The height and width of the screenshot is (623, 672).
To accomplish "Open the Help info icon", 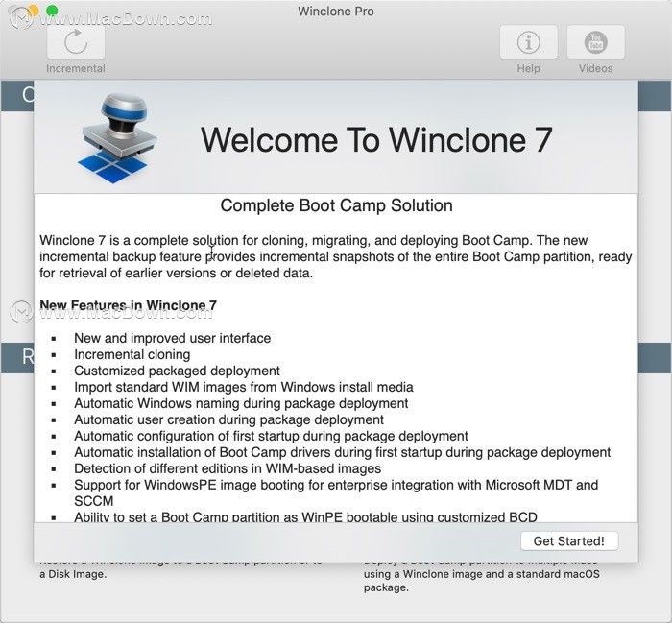I will coord(528,42).
